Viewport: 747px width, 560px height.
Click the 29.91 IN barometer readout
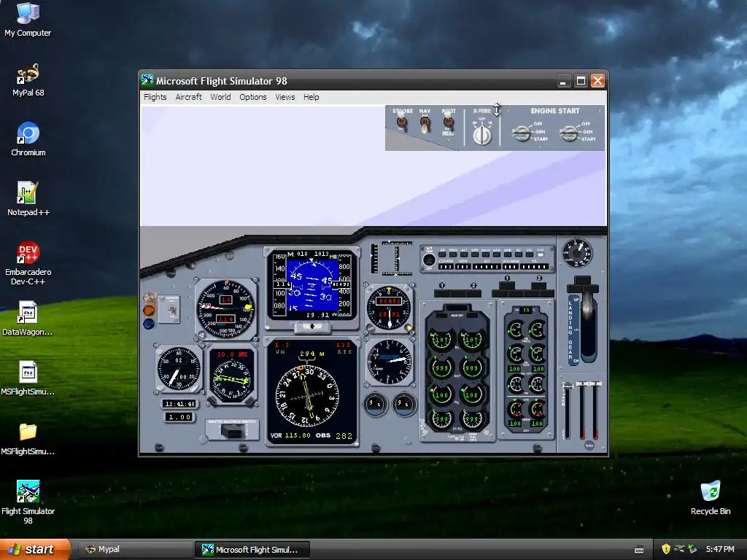click(322, 315)
